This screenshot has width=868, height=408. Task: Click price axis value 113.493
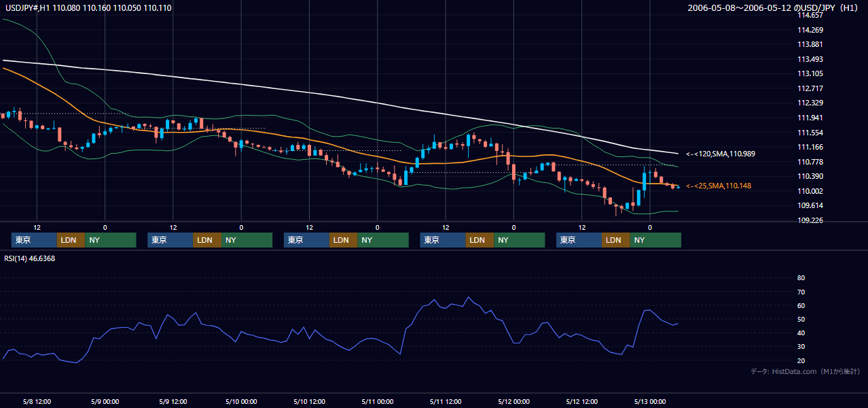tap(810, 59)
